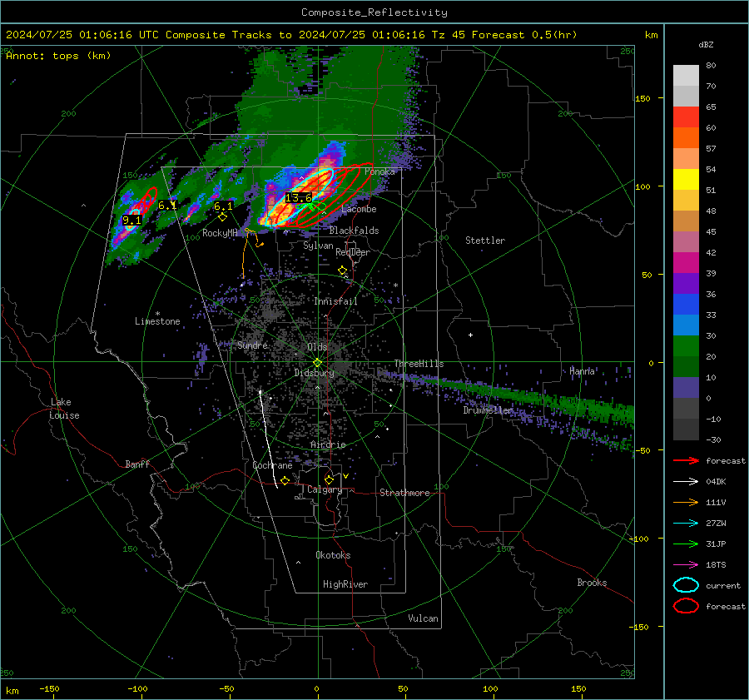
Task: Select the orange 111V track arrow
Action: [686, 502]
